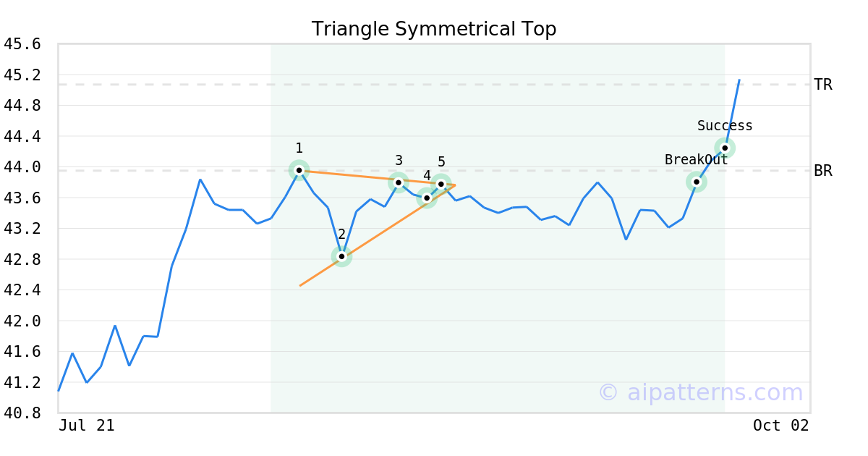Click the Oct 02 date label

[x=780, y=426]
